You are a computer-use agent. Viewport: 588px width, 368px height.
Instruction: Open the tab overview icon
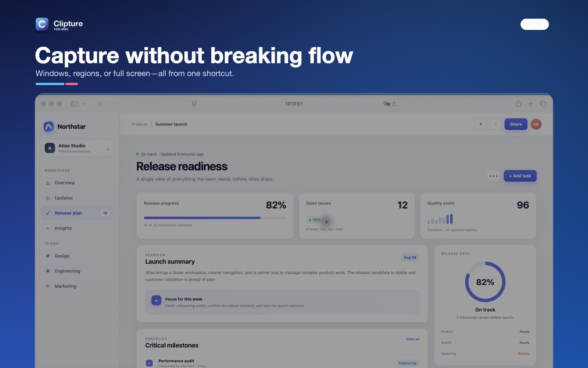pyautogui.click(x=543, y=104)
